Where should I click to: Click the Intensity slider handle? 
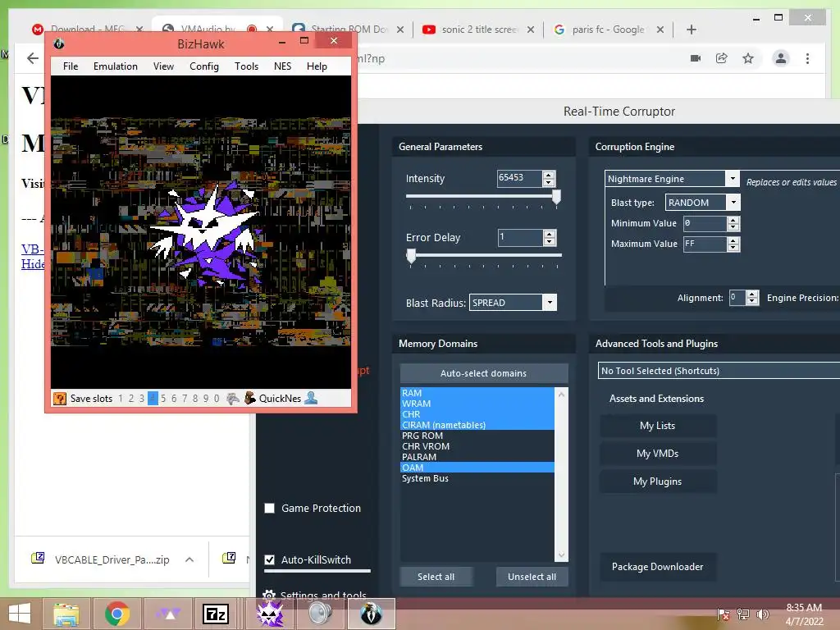click(557, 197)
